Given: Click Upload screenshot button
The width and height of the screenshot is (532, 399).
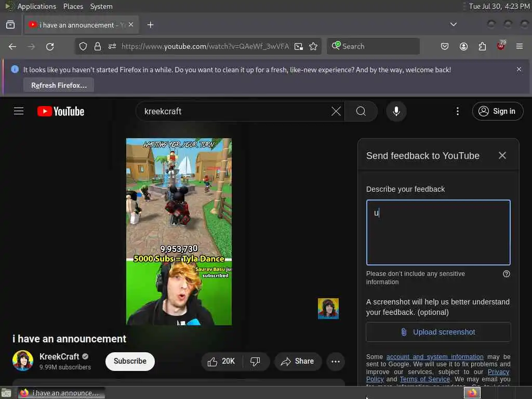Looking at the screenshot, I should [x=438, y=332].
